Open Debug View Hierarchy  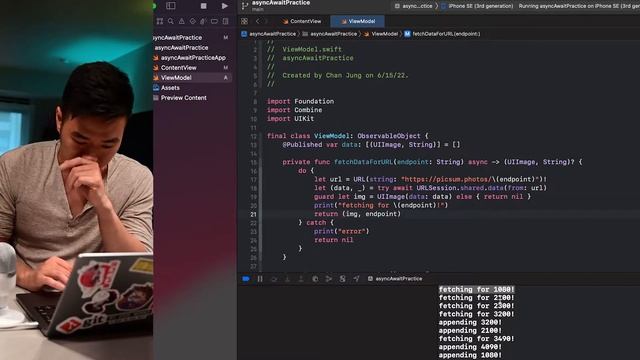coord(315,279)
